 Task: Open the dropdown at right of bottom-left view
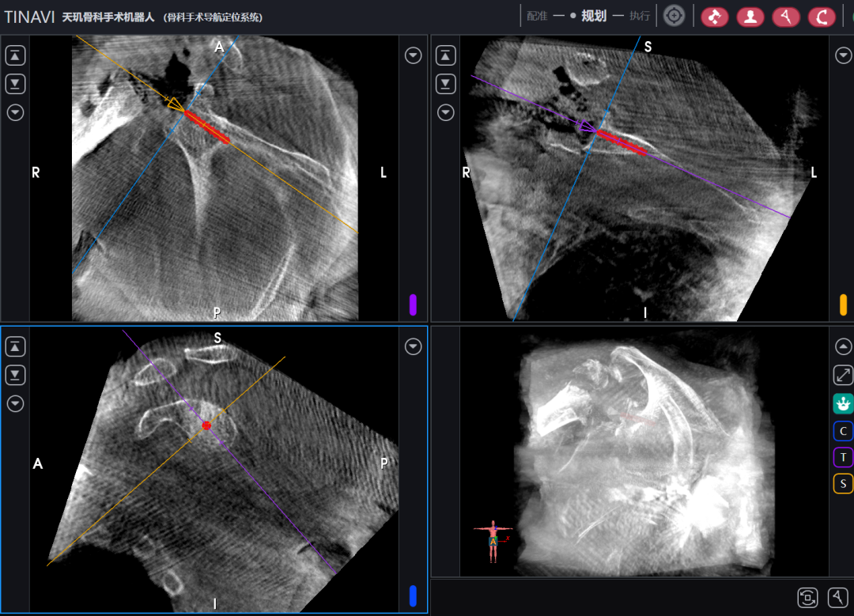coord(413,346)
